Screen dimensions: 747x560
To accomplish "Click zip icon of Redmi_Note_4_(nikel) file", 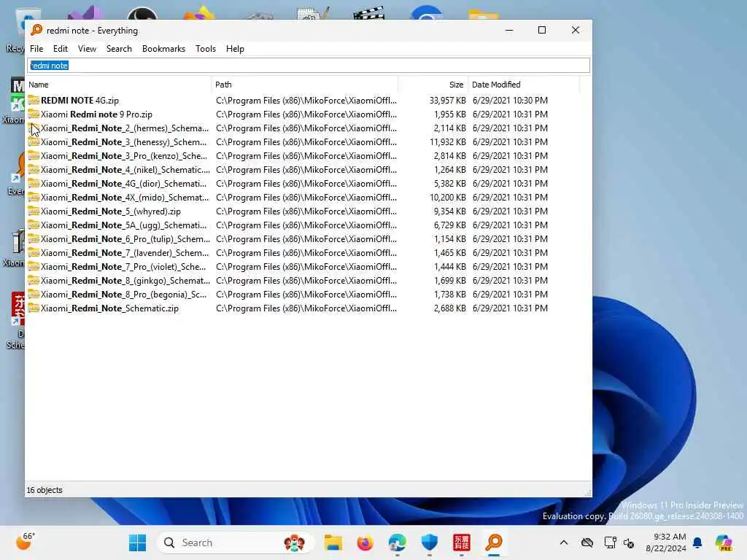I will [x=34, y=169].
